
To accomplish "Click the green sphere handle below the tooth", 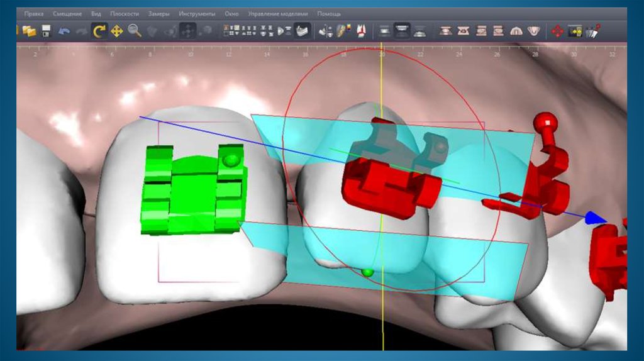I will click(x=367, y=272).
